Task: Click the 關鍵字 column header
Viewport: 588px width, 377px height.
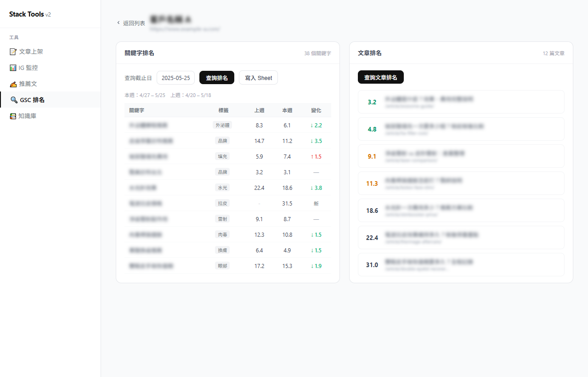Action: point(137,110)
